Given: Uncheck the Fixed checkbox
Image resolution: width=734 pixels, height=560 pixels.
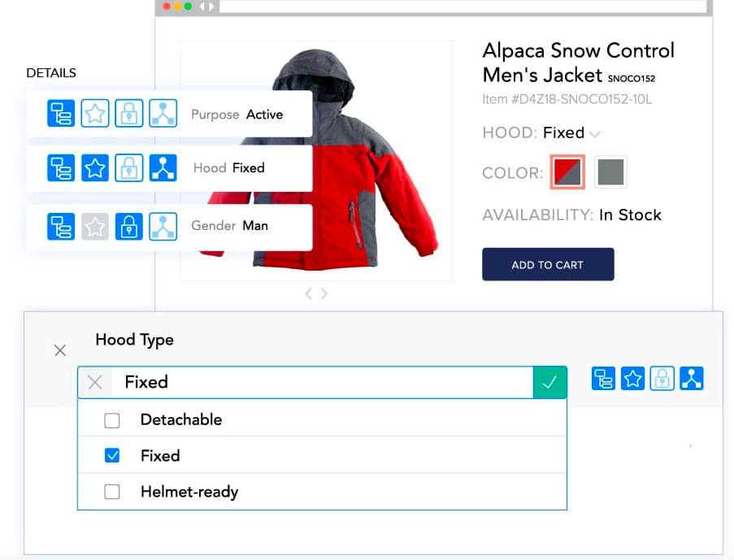Looking at the screenshot, I should (x=112, y=455).
